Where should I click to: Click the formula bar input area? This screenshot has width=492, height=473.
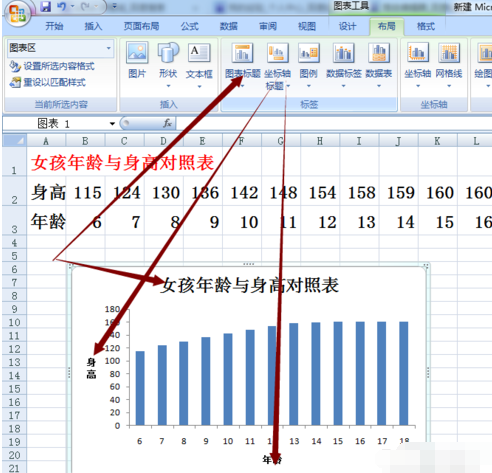point(333,124)
